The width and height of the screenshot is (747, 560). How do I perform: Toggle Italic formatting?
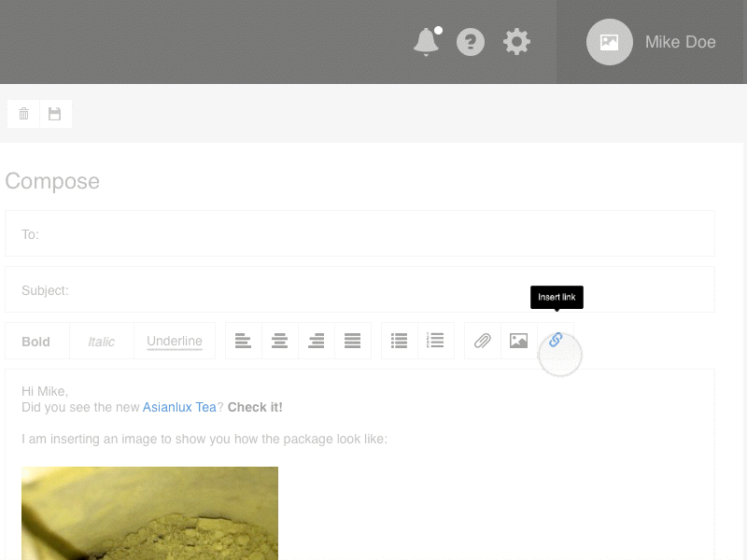(x=102, y=341)
